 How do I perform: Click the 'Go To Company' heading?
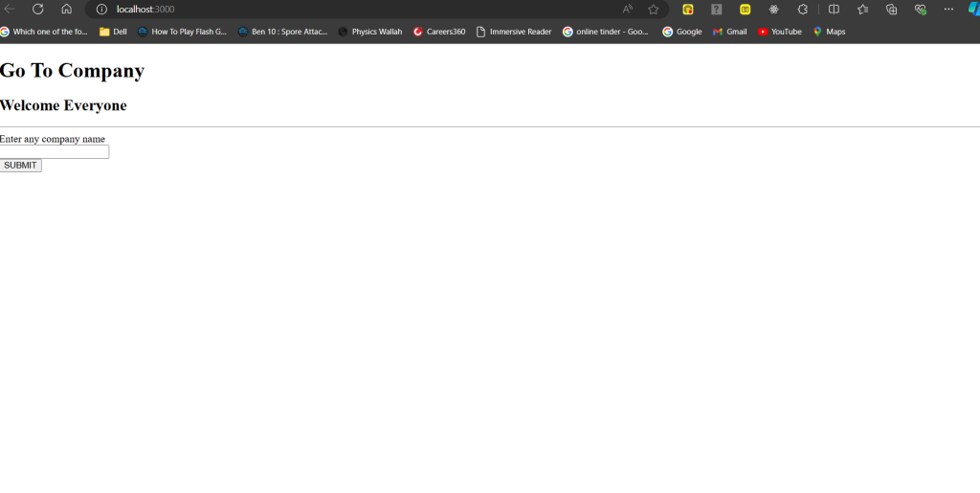coord(72,71)
